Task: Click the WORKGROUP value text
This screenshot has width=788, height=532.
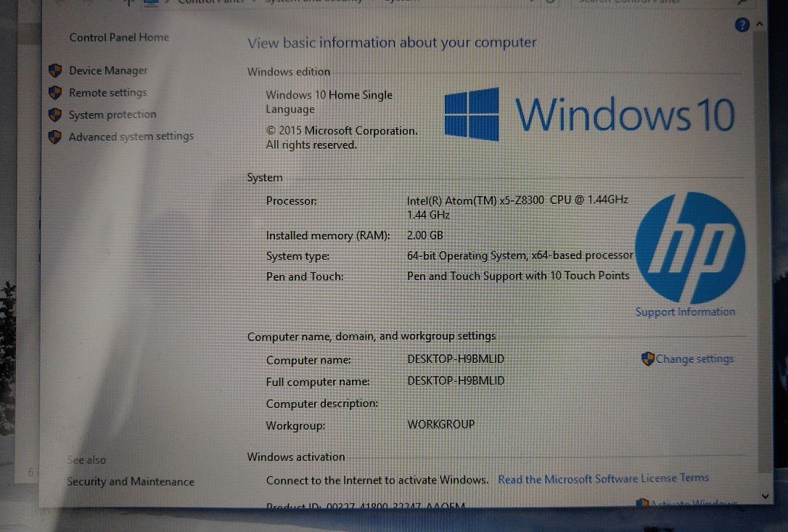Action: pyautogui.click(x=440, y=425)
